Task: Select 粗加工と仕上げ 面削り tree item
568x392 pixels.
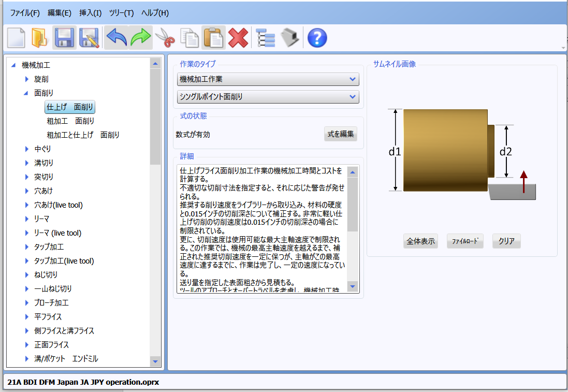Action: click(83, 135)
